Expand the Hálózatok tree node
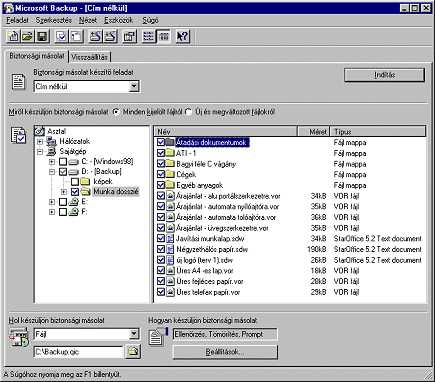This screenshot has width=435, height=382. (40, 142)
